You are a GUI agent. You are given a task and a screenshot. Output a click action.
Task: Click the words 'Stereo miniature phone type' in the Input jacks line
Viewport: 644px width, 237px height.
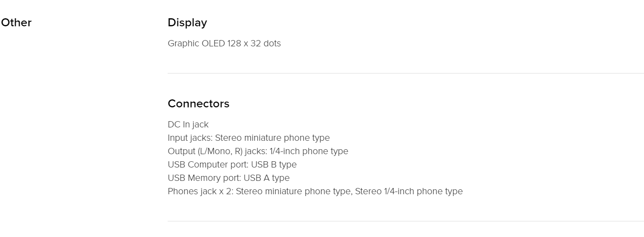273,138
